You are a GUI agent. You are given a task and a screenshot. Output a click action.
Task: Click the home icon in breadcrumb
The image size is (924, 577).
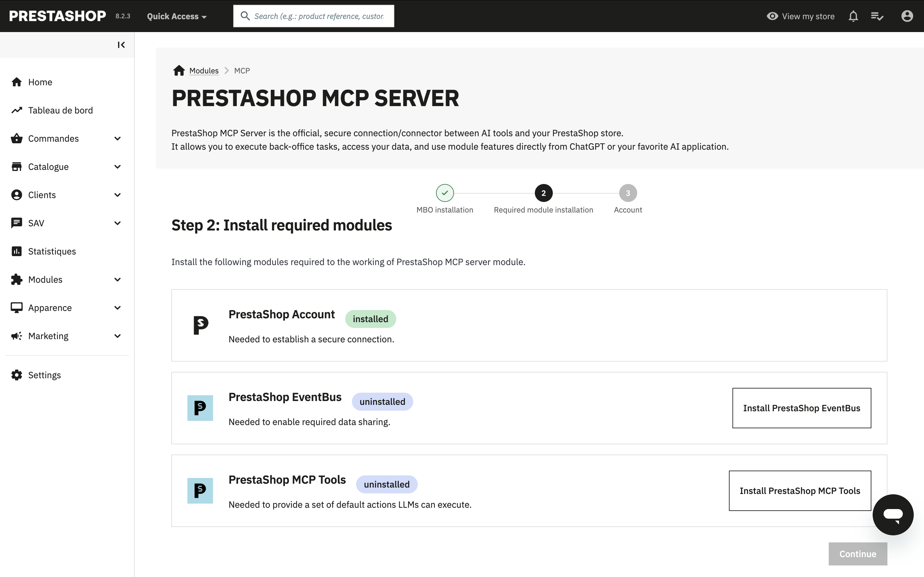coord(179,71)
